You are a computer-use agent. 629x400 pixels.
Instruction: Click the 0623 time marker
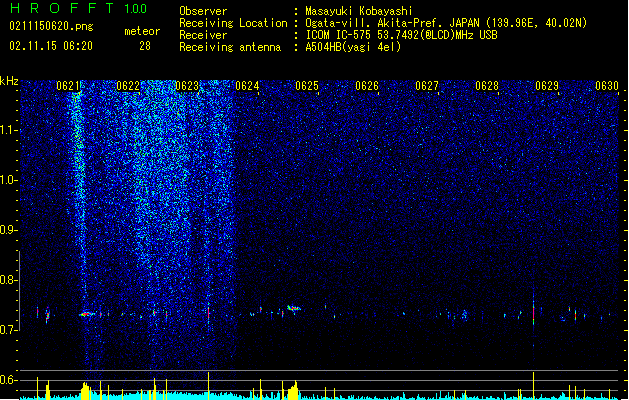(187, 86)
